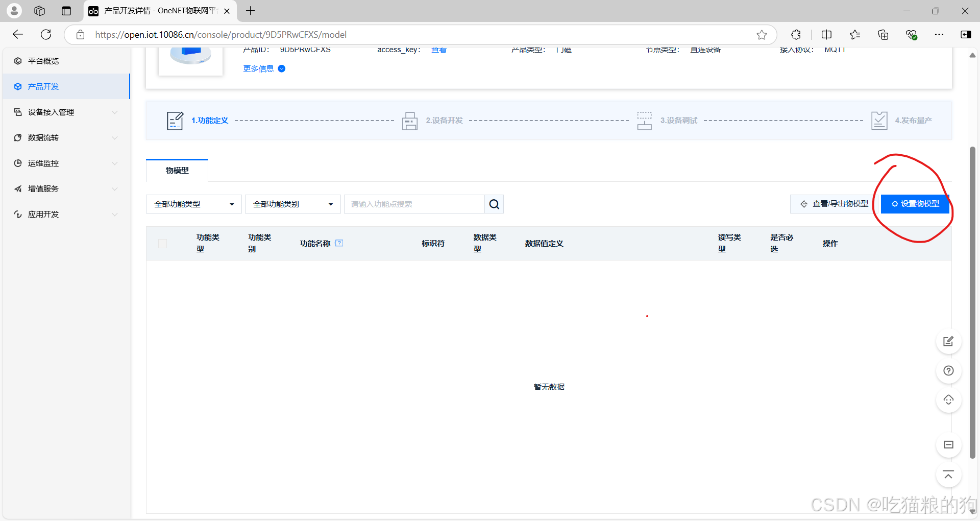Screen dimensions: 980x521
Task: Open the 全部功能类型 dropdown
Action: [x=193, y=204]
